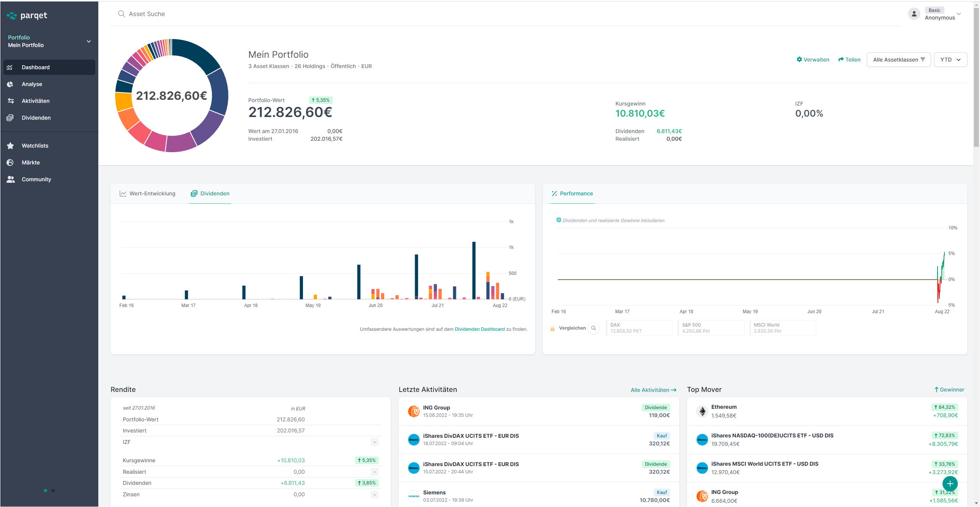Click the Aktivitäten arrows icon
Viewport: 980px width, 507px height.
pyautogui.click(x=10, y=101)
